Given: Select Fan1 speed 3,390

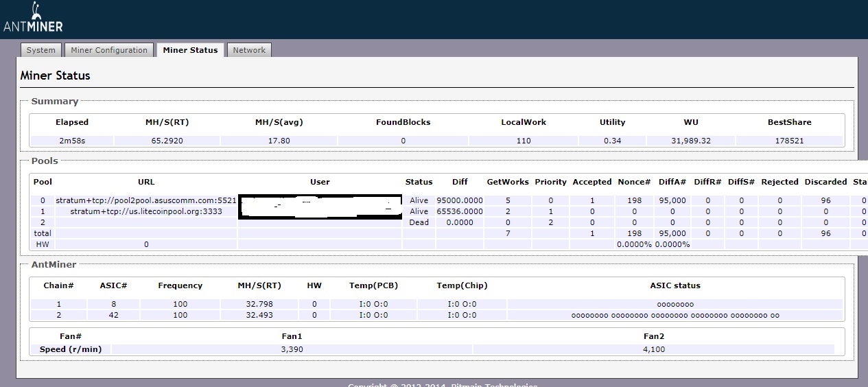Looking at the screenshot, I should coord(292,349).
